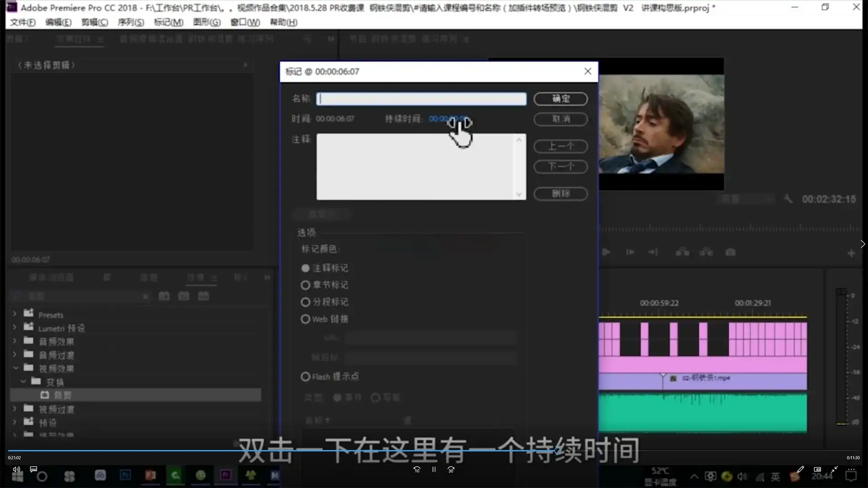The image size is (868, 488).
Task: Open the 窗口 menu
Action: click(244, 22)
